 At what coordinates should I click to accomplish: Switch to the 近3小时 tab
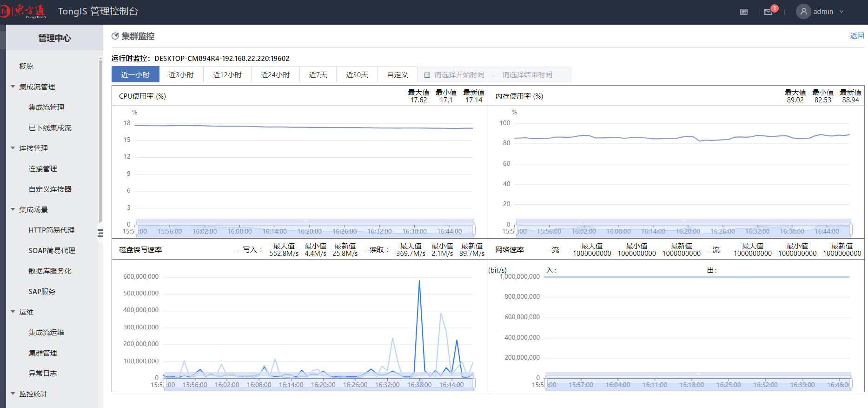(181, 74)
